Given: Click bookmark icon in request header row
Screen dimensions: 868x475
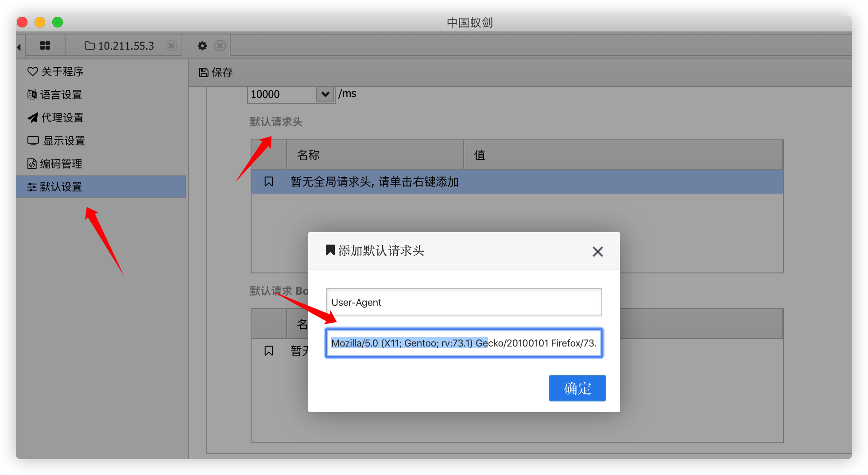Looking at the screenshot, I should [x=269, y=182].
